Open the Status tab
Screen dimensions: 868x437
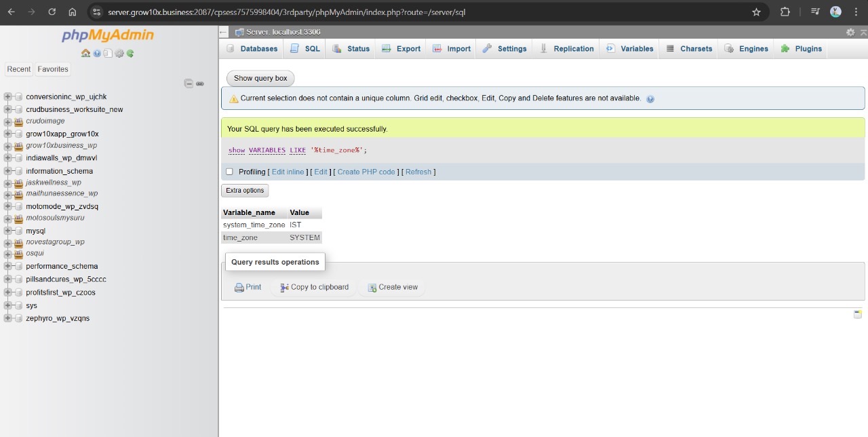click(x=351, y=49)
